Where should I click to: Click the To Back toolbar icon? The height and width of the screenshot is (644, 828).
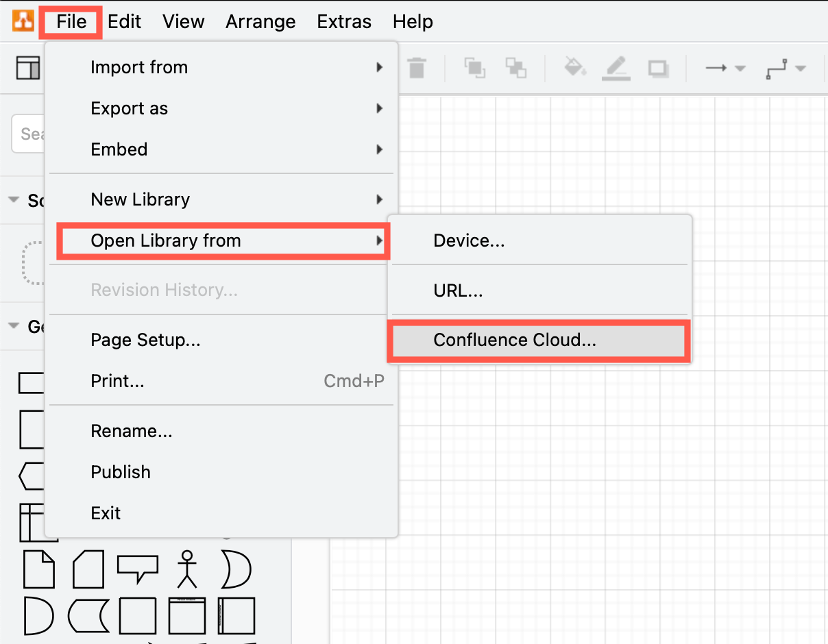516,68
